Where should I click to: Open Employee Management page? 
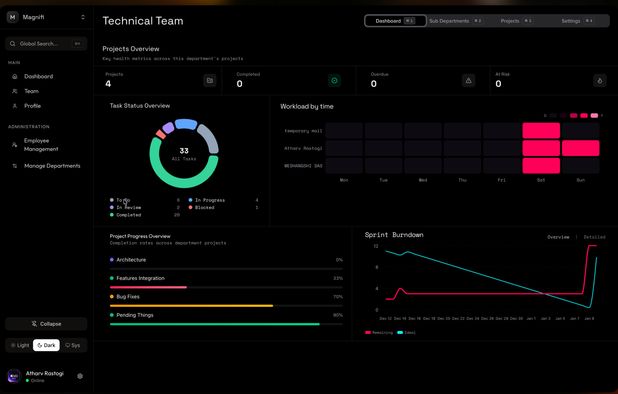tap(41, 145)
